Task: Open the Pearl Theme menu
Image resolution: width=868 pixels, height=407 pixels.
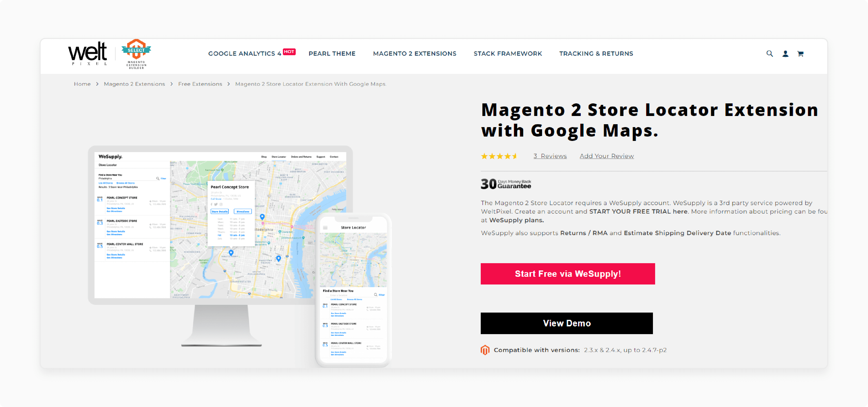Action: 332,54
